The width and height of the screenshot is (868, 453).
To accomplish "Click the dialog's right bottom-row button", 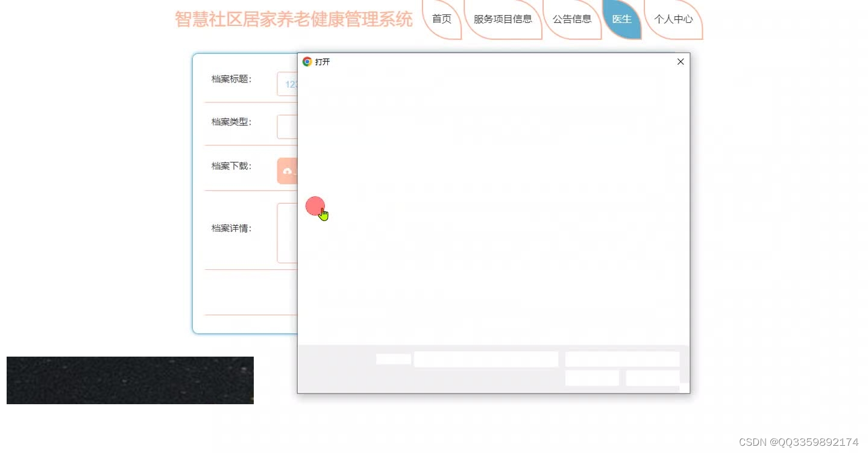I will [x=653, y=378].
